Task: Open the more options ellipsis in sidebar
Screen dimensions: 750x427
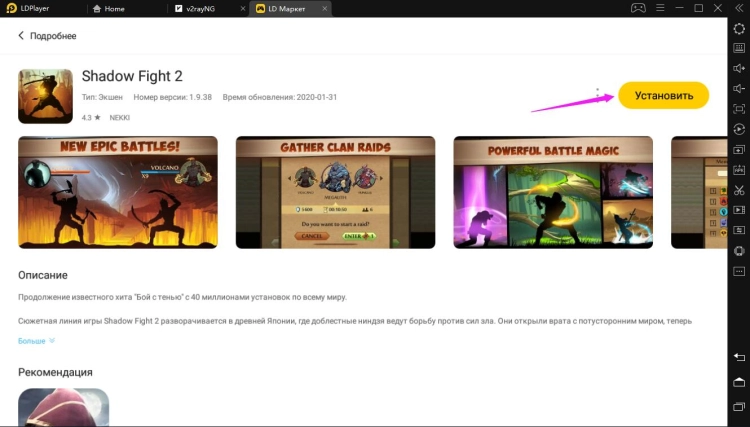Action: [739, 271]
